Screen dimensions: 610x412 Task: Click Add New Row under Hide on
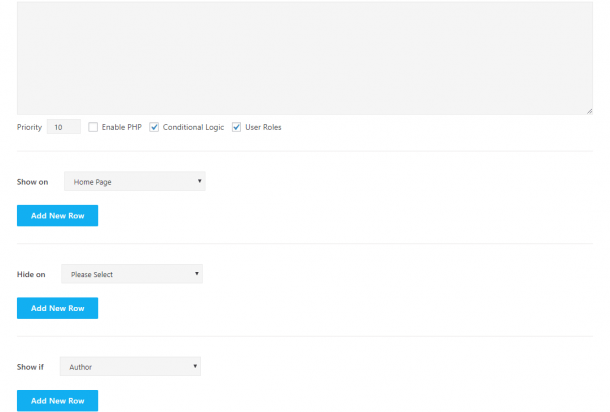click(57, 308)
